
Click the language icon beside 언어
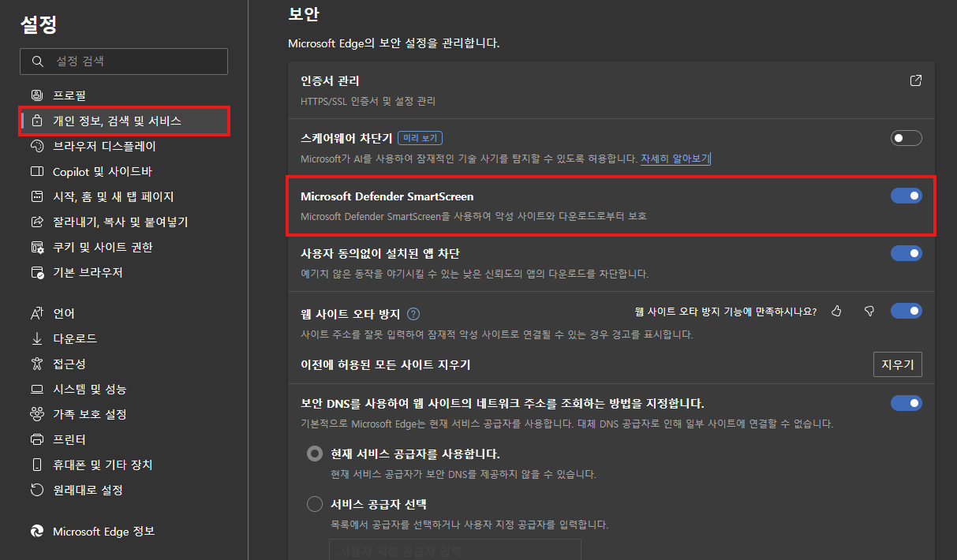pos(37,313)
